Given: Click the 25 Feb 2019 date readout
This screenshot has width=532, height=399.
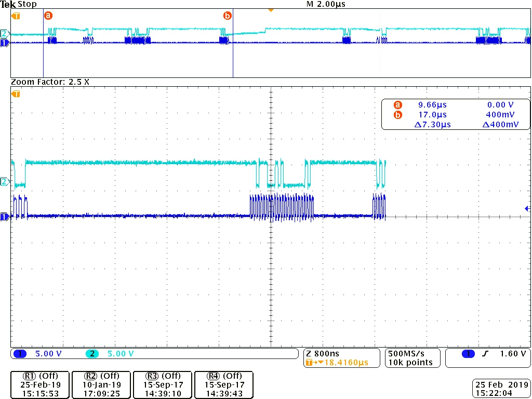Looking at the screenshot, I should coord(502,385).
